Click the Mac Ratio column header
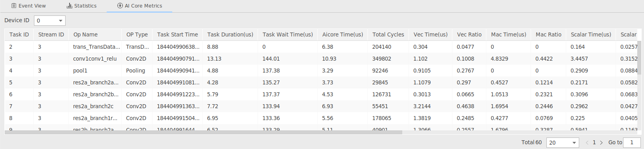The width and height of the screenshot is (644, 149). coord(548,34)
